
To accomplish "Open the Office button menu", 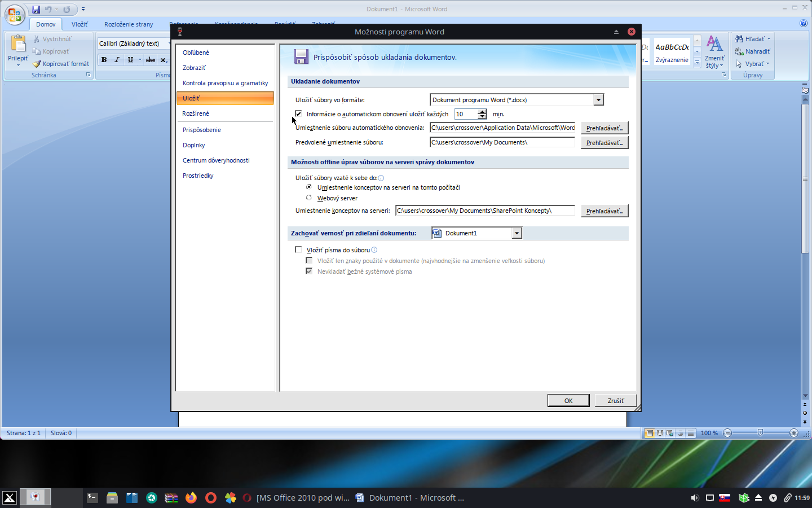I will [15, 15].
